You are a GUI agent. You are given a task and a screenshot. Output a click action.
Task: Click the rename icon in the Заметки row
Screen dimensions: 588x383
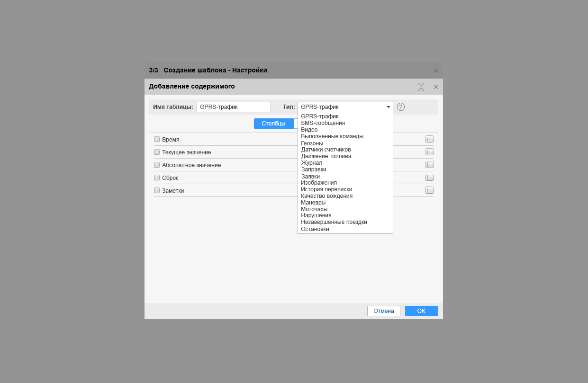(429, 190)
